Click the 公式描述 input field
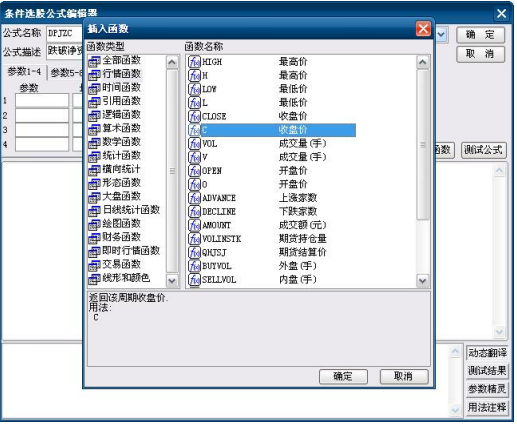Viewport: 517px width, 424px height. pos(65,52)
